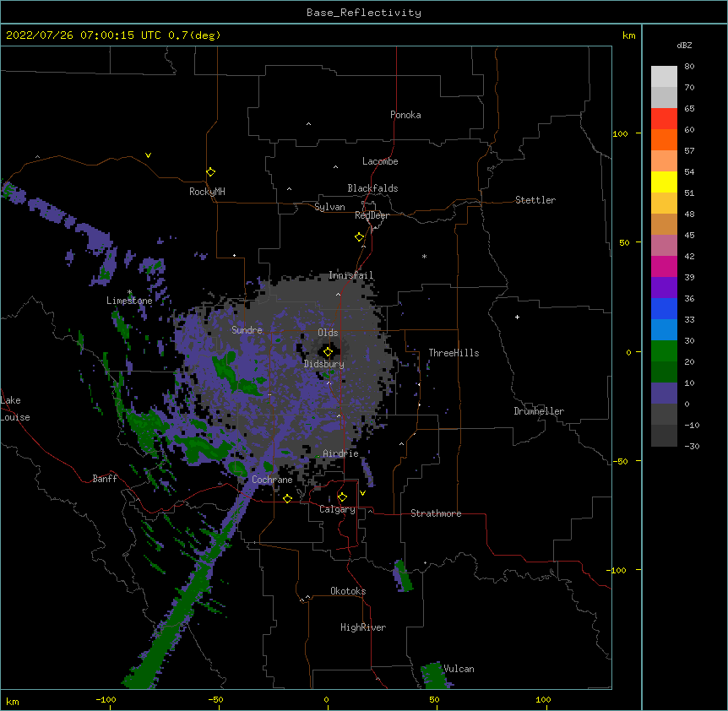This screenshot has height=711, width=728.
Task: Click the Okotoks town label
Action: coord(348,591)
